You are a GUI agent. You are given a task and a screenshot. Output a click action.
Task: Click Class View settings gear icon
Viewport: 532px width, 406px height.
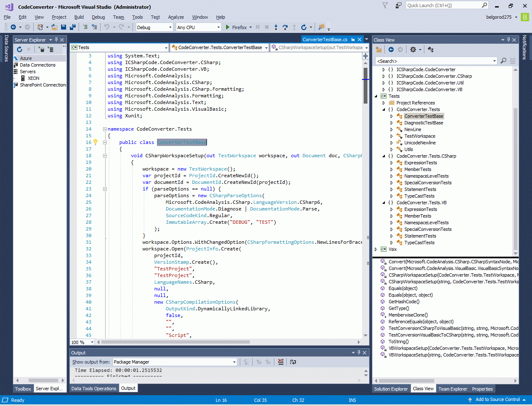coord(413,50)
